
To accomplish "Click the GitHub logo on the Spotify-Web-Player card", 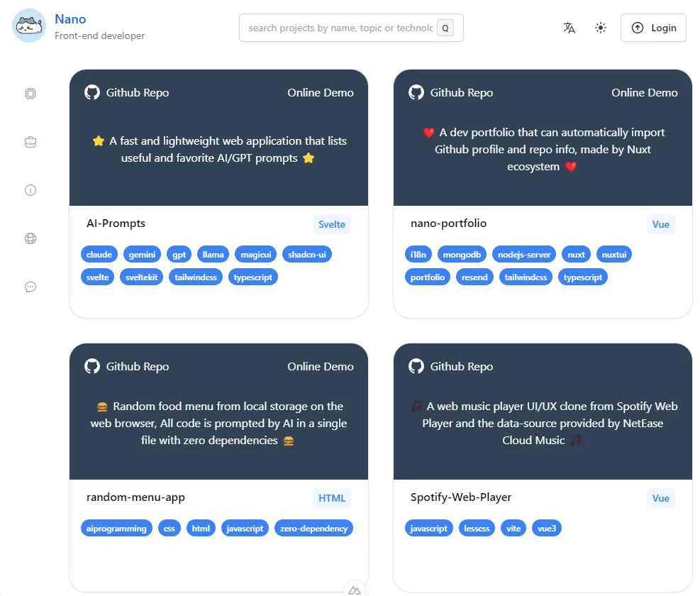I will [x=416, y=366].
